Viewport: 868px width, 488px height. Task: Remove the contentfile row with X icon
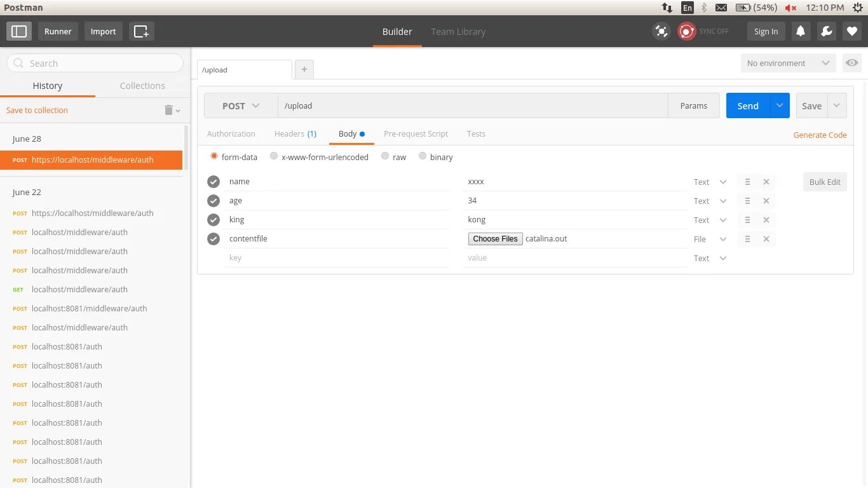766,239
